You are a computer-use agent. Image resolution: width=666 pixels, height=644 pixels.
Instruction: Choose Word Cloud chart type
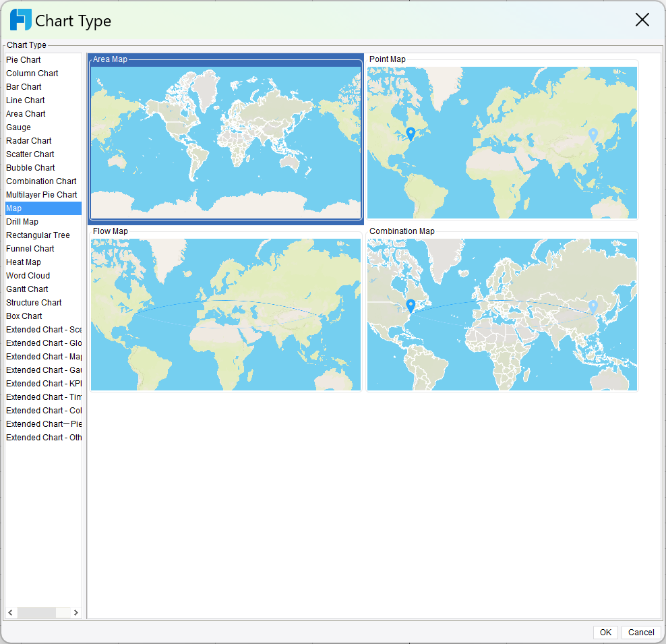28,276
